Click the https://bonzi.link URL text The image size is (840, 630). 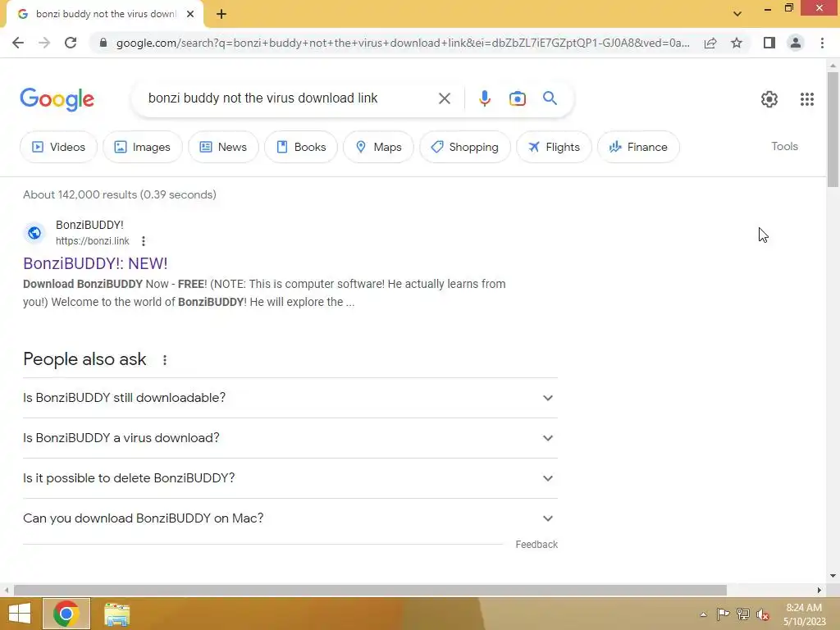(92, 241)
